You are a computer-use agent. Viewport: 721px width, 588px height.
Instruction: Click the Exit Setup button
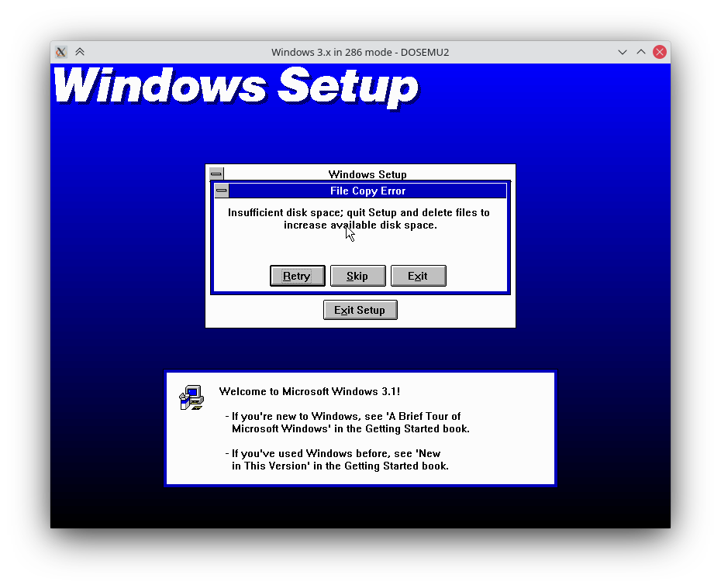click(x=360, y=310)
